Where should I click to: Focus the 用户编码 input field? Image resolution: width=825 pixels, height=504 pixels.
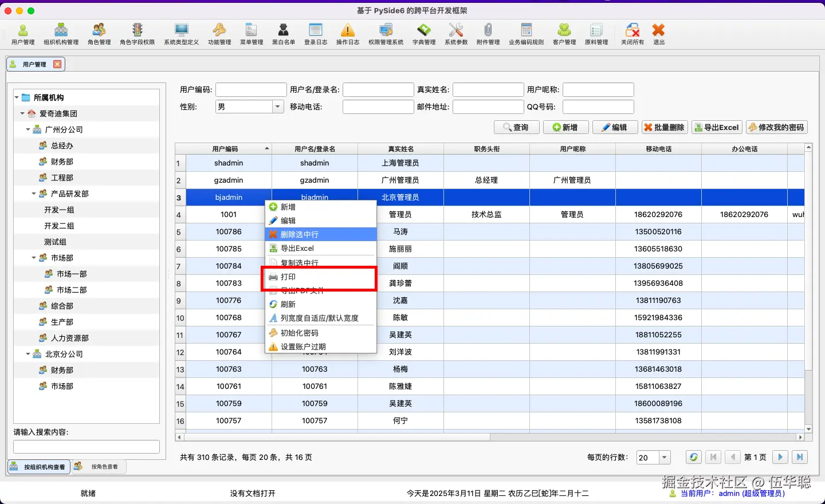tap(251, 89)
